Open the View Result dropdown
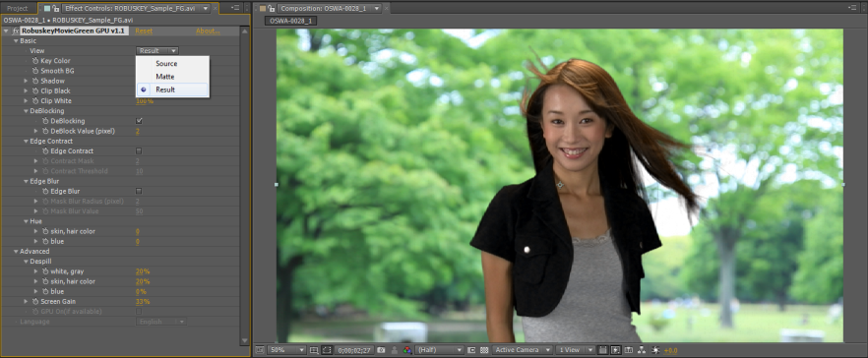Viewport: 868px width, 358px height. point(157,51)
